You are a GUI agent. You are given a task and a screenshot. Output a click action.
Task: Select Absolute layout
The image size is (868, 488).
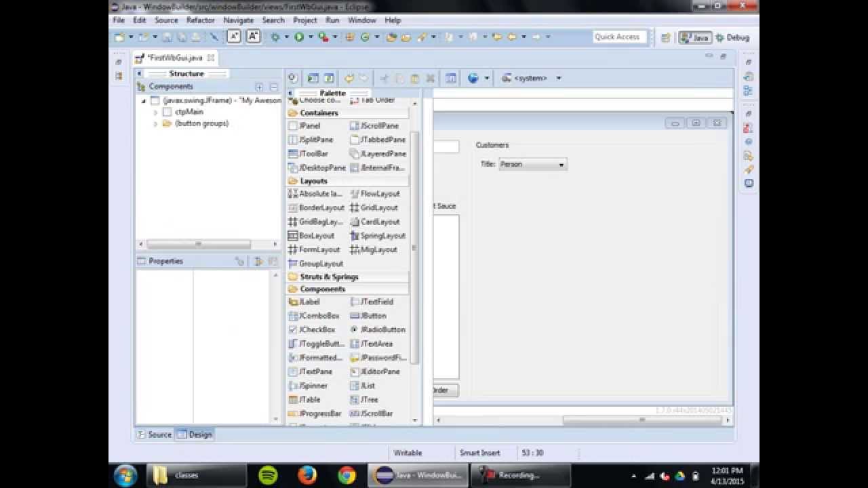click(315, 194)
